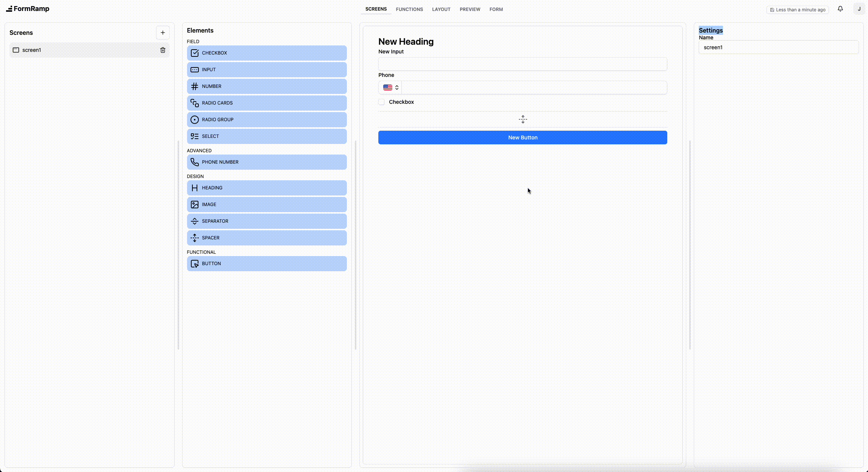Image resolution: width=868 pixels, height=472 pixels.
Task: Select the Heading design element
Action: tap(267, 188)
